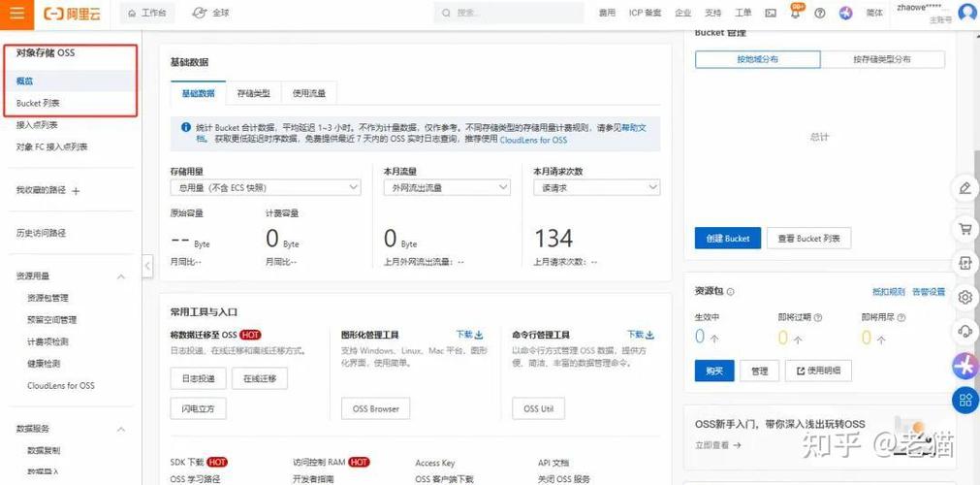This screenshot has width=980, height=485.
Task: Open the Cloud Shell terminal icon
Action: tap(771, 14)
